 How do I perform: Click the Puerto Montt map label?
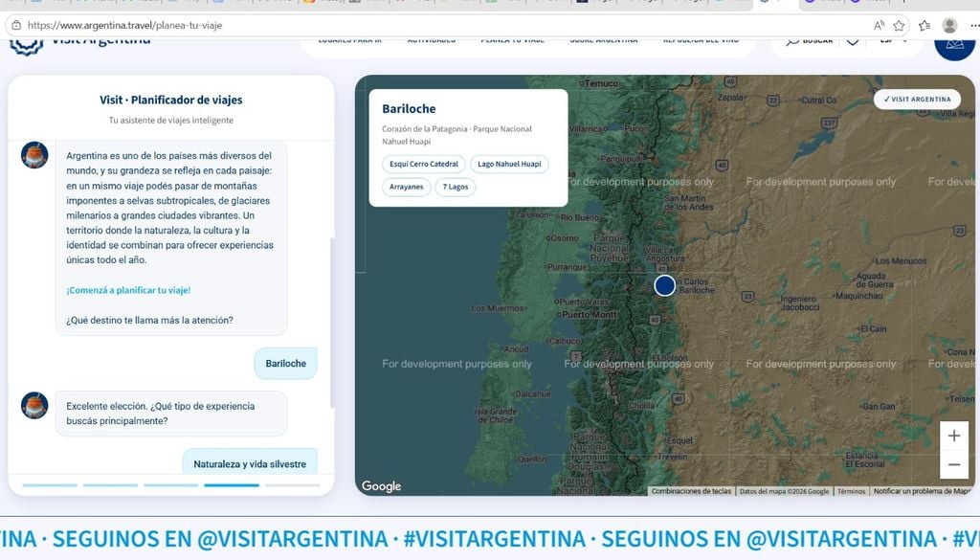pyautogui.click(x=589, y=314)
